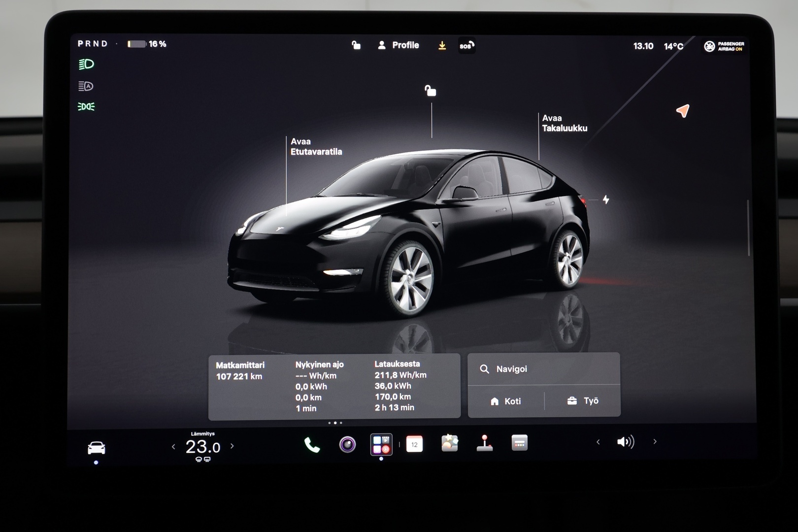Open rear trunk via Avaa Takaluukku
The width and height of the screenshot is (798, 532).
565,123
